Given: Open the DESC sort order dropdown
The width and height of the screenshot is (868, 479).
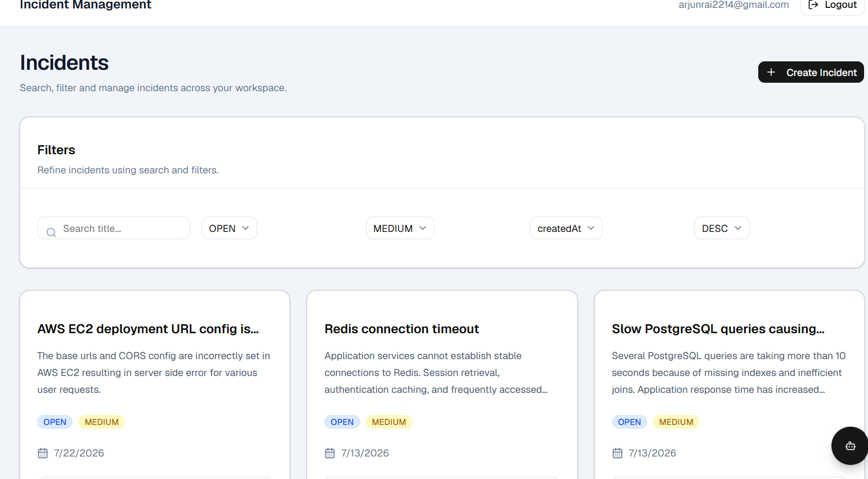Looking at the screenshot, I should [722, 228].
